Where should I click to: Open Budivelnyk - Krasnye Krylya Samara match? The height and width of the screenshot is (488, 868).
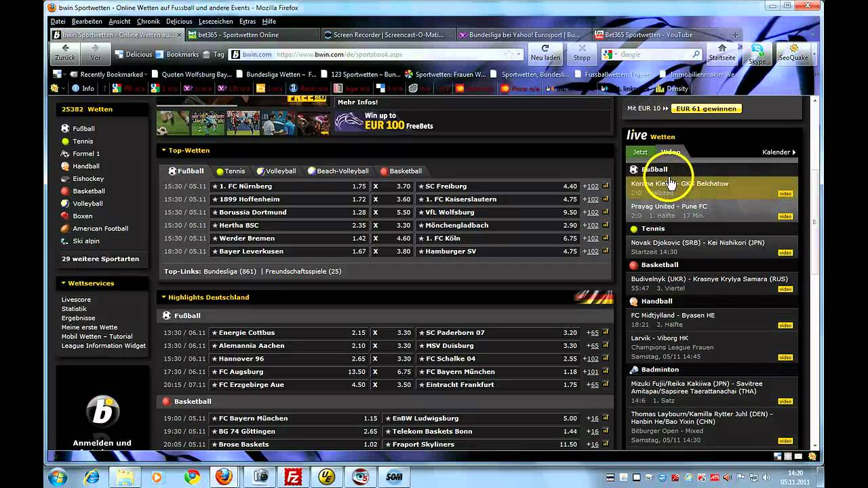click(x=709, y=279)
